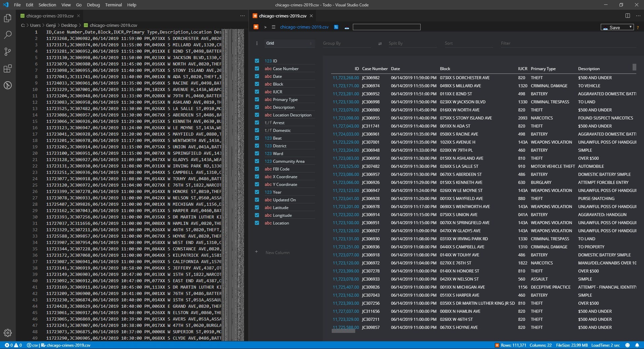Viewport: 644px width, 349px height.
Task: Toggle the Domestic column checkbox
Action: pyautogui.click(x=257, y=130)
